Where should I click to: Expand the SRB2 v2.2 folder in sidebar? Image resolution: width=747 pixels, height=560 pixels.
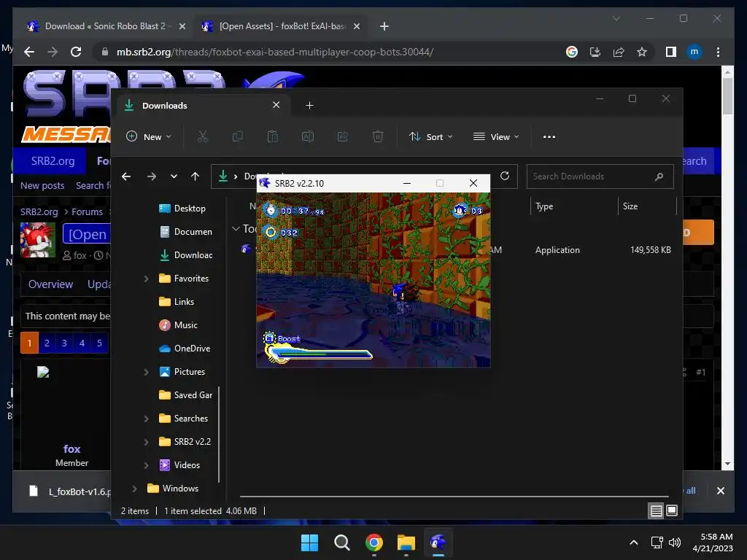(146, 442)
